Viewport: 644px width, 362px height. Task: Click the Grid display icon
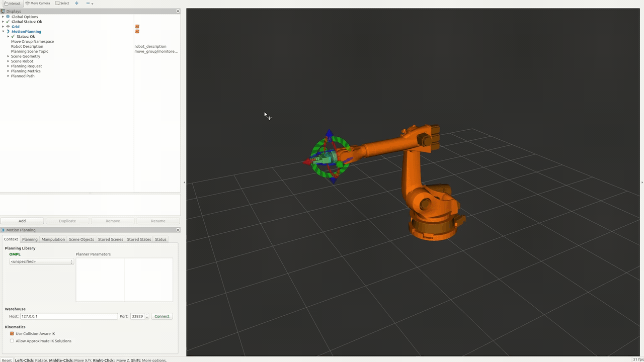click(8, 27)
